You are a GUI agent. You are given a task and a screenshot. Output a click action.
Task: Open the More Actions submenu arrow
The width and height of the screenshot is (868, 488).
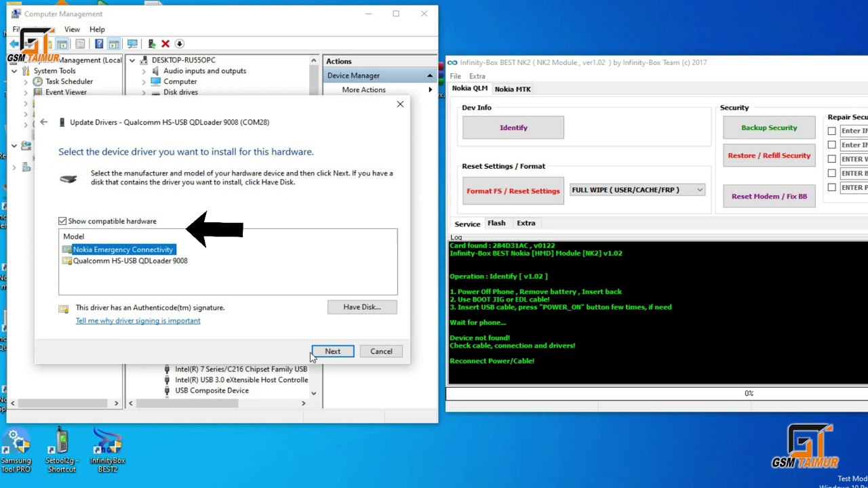coord(430,89)
